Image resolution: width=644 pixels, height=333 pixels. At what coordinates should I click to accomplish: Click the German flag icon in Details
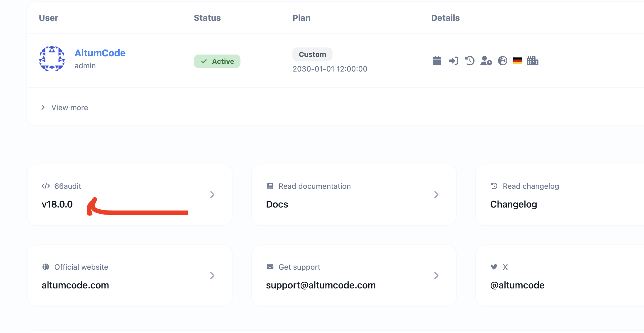tap(518, 61)
